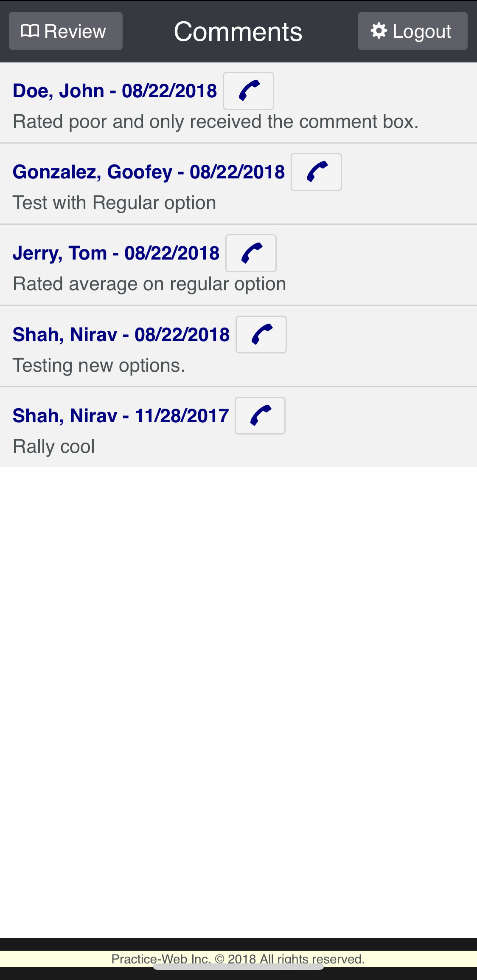Select comment 'Rated poor and only received'

[x=216, y=121]
